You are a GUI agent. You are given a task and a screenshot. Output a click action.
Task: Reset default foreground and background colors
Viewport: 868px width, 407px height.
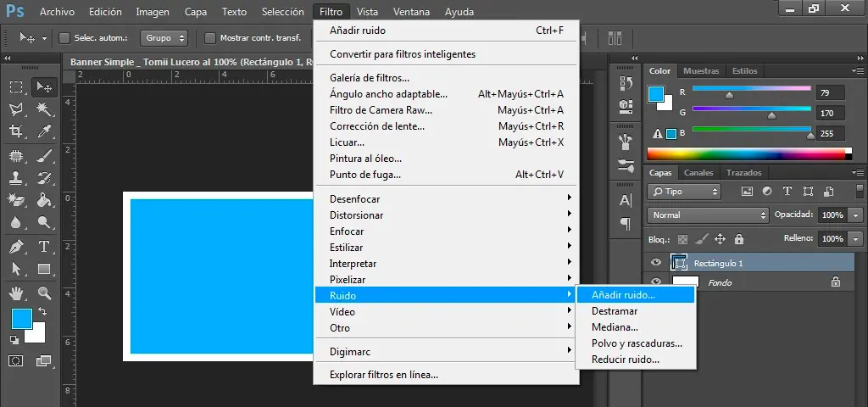[x=14, y=339]
